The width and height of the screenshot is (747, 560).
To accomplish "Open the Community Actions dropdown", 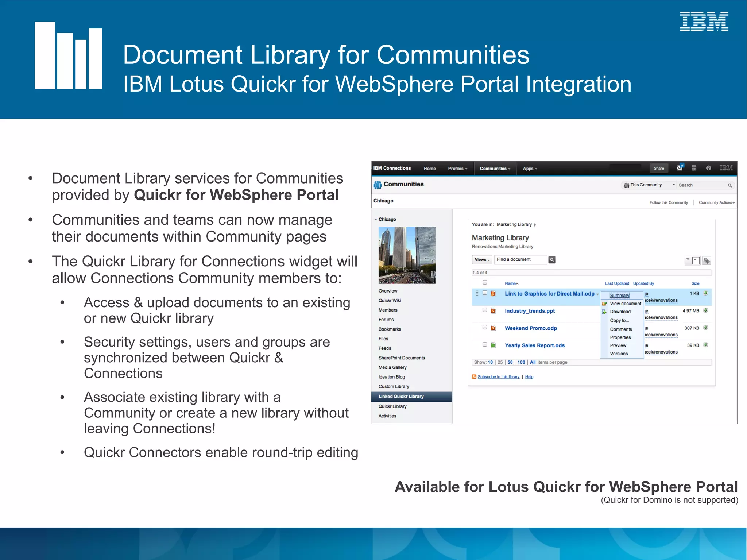I will tap(716, 202).
